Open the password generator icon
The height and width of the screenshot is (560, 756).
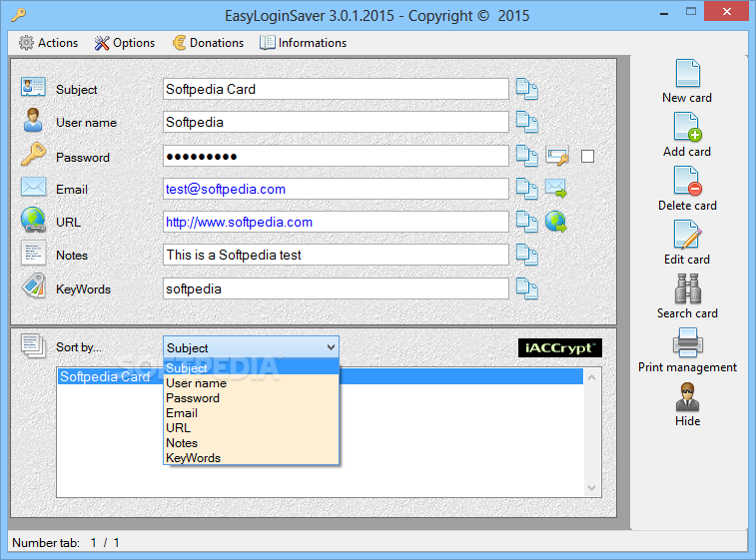(557, 156)
